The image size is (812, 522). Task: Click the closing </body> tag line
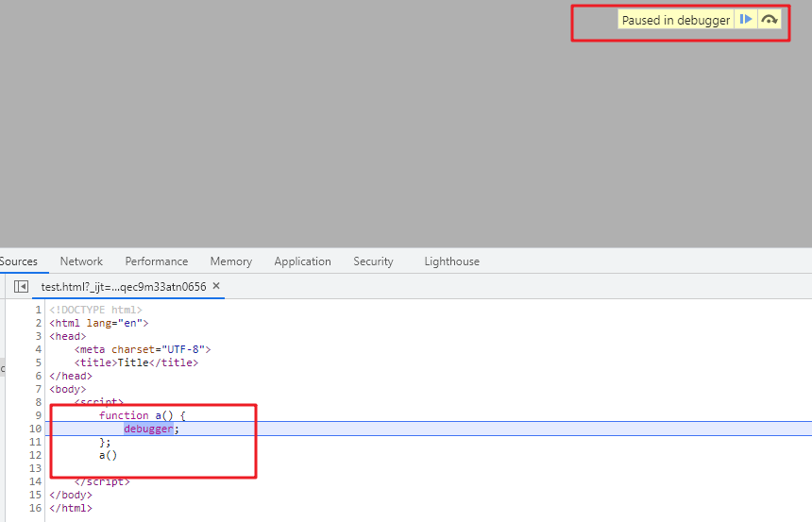coord(71,495)
